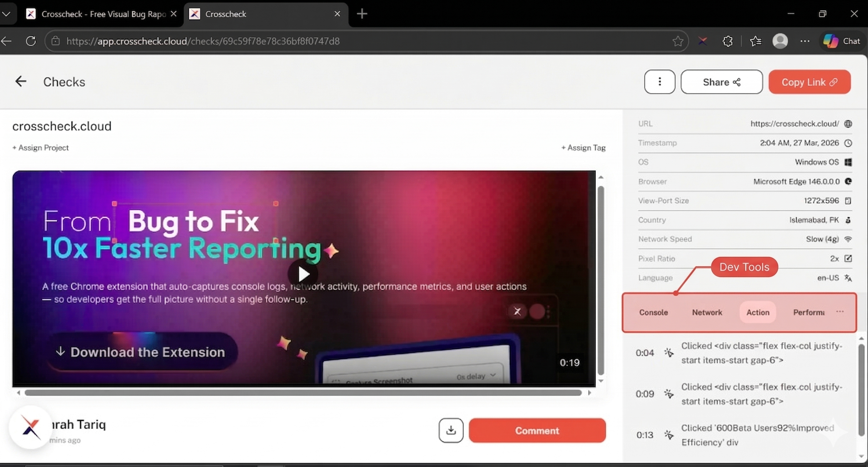This screenshot has height=467, width=868.
Task: Click the download icon beside Comment
Action: click(x=451, y=430)
